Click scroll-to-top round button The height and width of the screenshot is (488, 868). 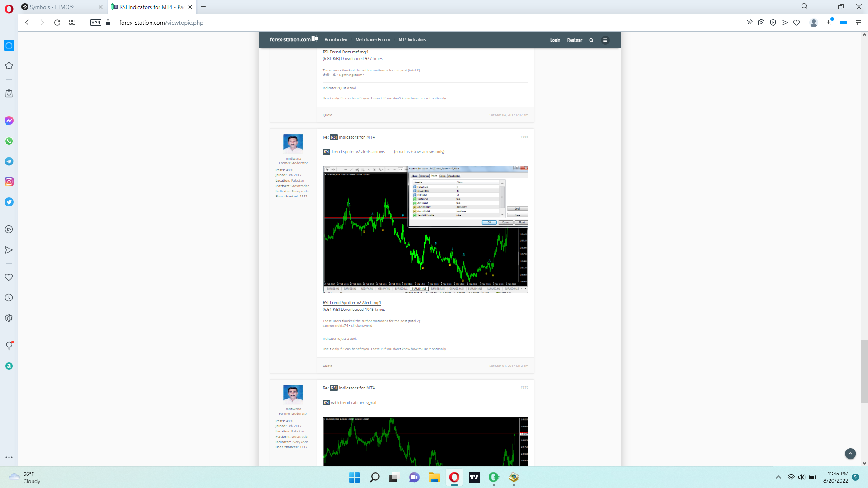click(850, 454)
